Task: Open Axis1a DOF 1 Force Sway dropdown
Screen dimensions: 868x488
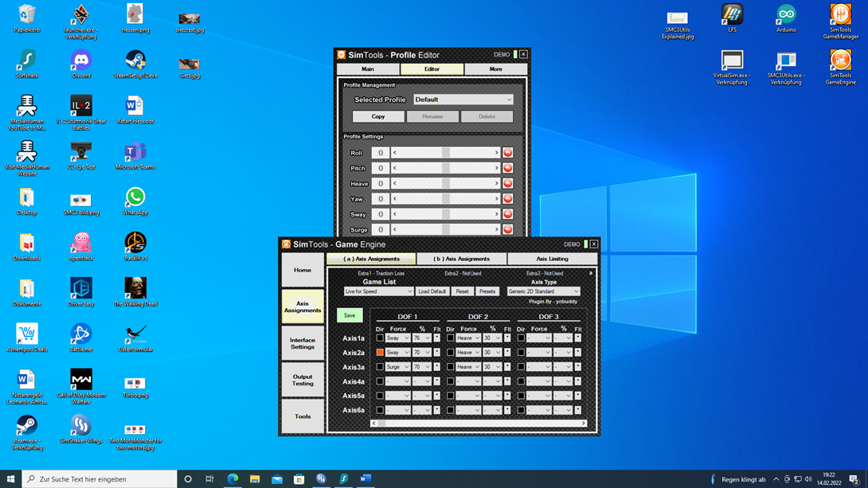Action: click(x=397, y=338)
